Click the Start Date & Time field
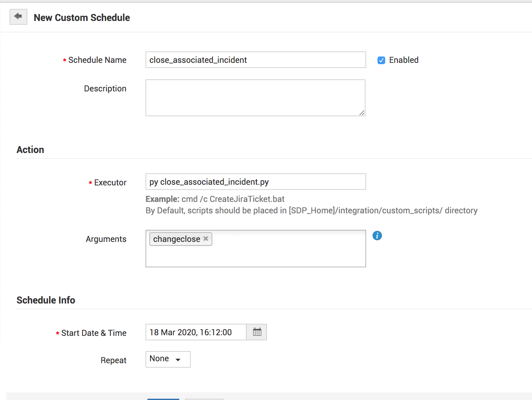This screenshot has height=400, width=532. click(196, 332)
